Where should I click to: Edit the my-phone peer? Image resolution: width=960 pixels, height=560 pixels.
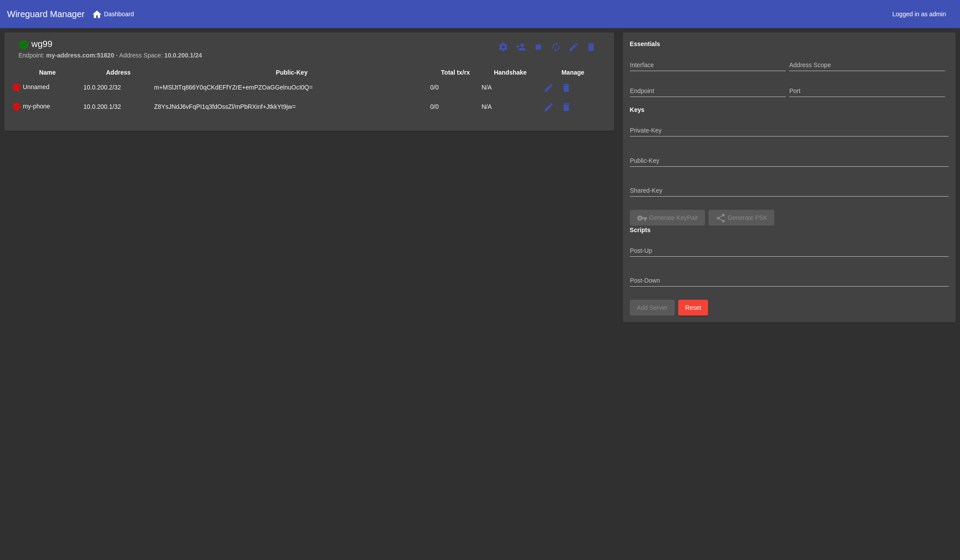point(548,107)
